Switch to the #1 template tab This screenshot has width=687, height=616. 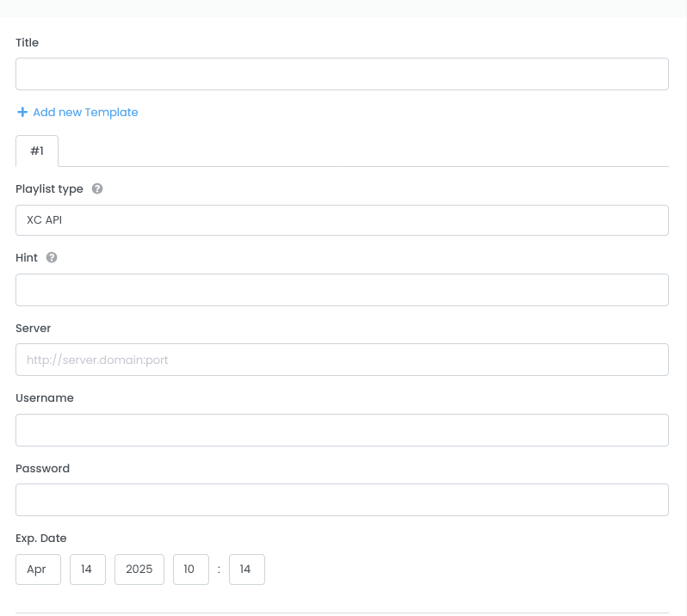coord(37,151)
